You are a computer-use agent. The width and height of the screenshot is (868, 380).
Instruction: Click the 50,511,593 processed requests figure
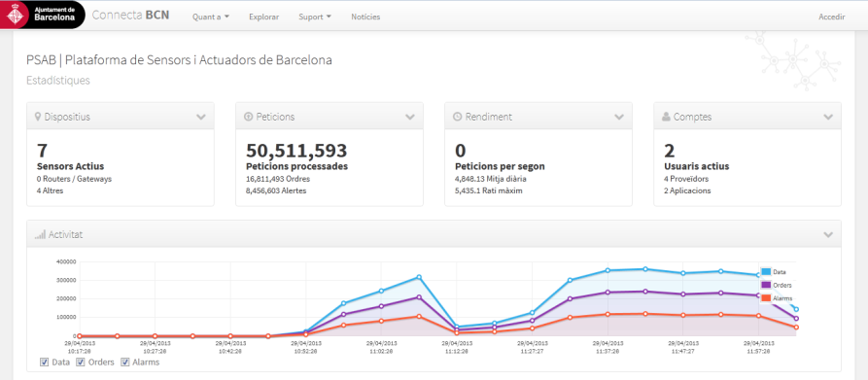296,151
